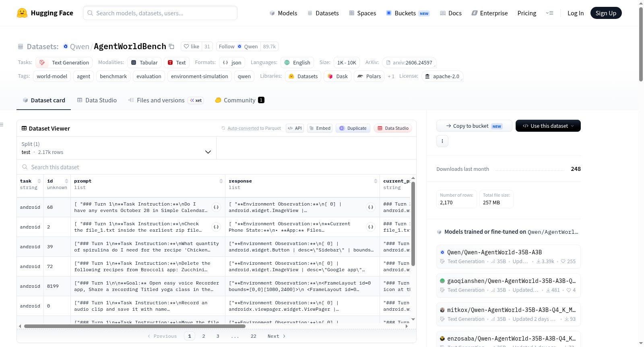The width and height of the screenshot is (644, 347).
Task: Sort by the id column
Action: tap(66, 181)
